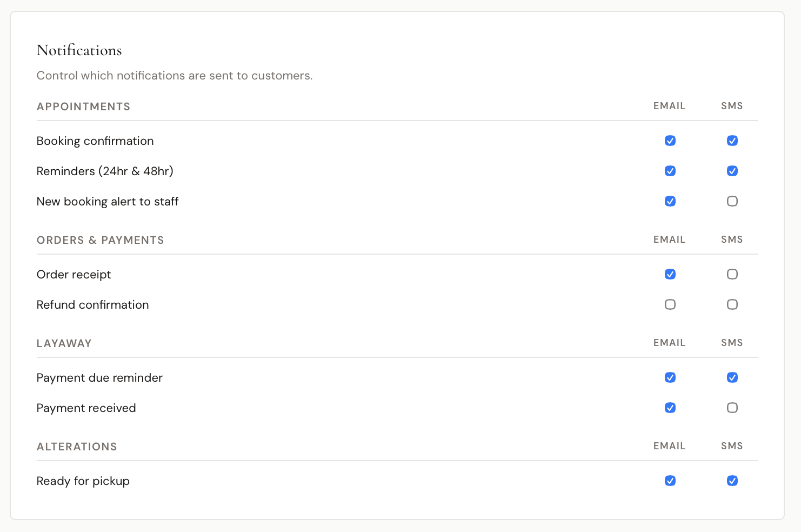Click the Orders & Payments section heading
This screenshot has width=801, height=532.
[100, 240]
